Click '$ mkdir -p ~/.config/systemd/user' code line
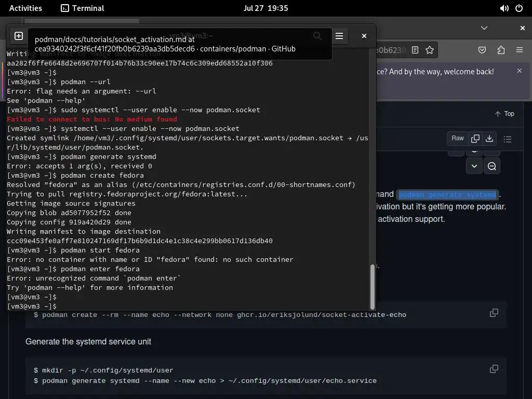532x399 pixels. click(103, 370)
